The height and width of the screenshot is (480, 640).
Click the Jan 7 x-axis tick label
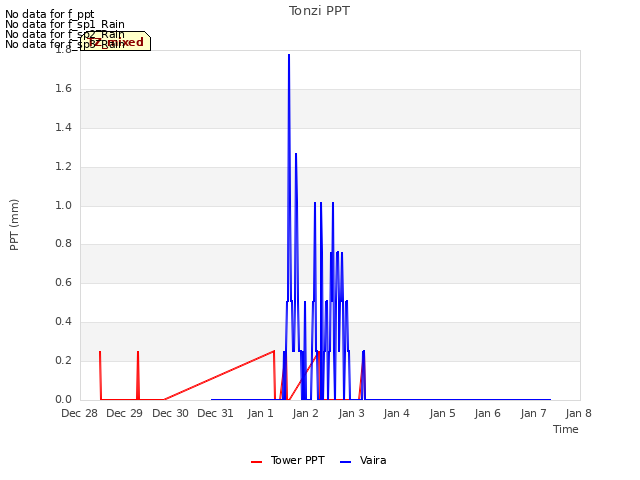(x=533, y=413)
